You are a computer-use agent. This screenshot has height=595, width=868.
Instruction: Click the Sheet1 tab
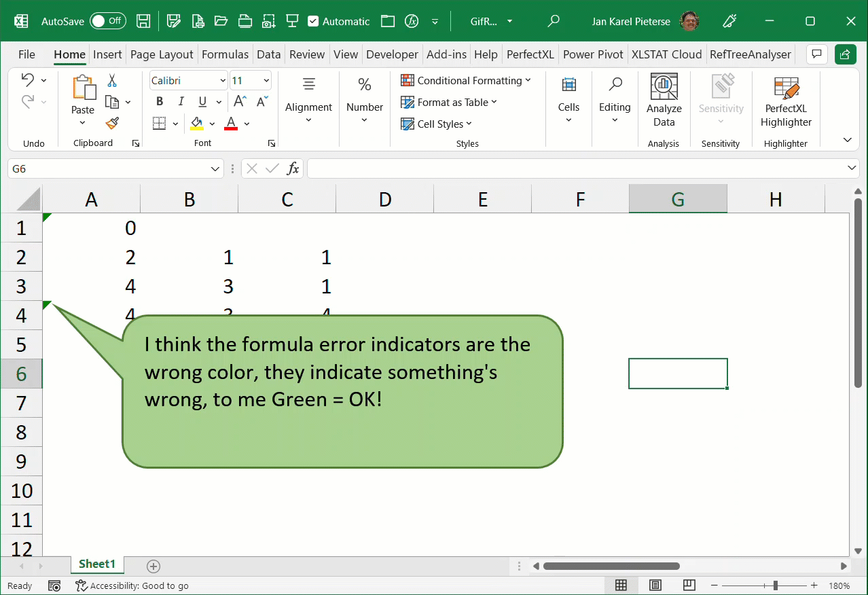click(96, 564)
